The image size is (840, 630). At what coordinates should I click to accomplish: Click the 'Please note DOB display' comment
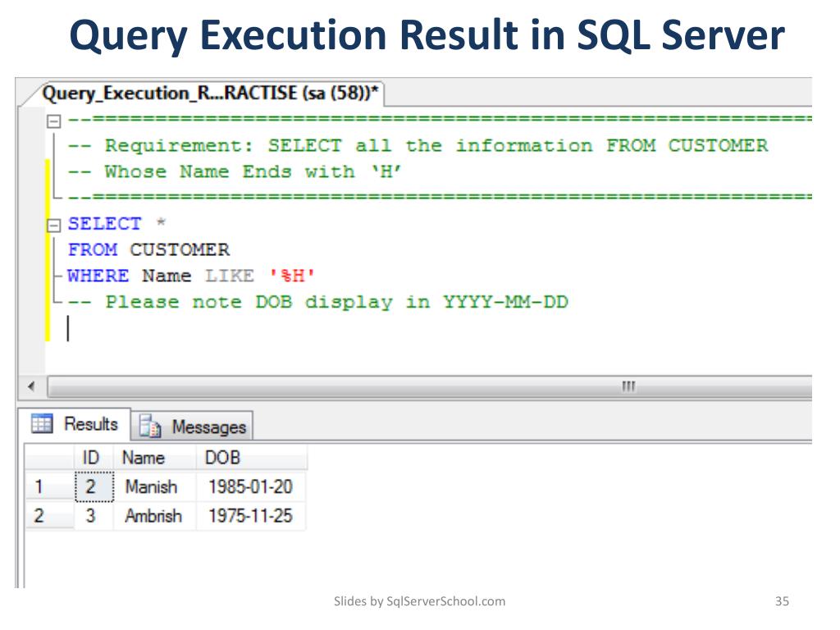coord(317,302)
